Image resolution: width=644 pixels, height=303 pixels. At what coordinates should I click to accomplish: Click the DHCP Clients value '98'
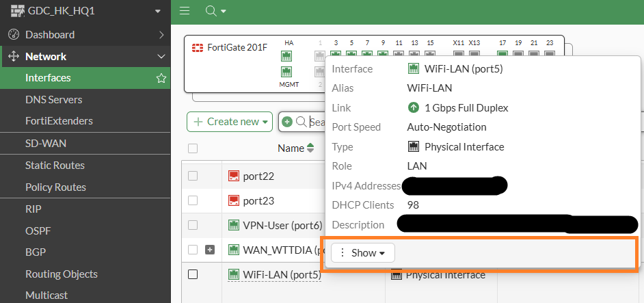click(x=413, y=205)
